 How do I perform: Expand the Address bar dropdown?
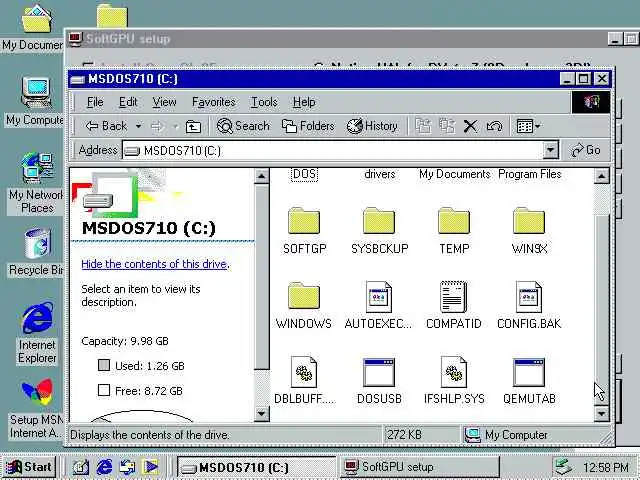550,150
